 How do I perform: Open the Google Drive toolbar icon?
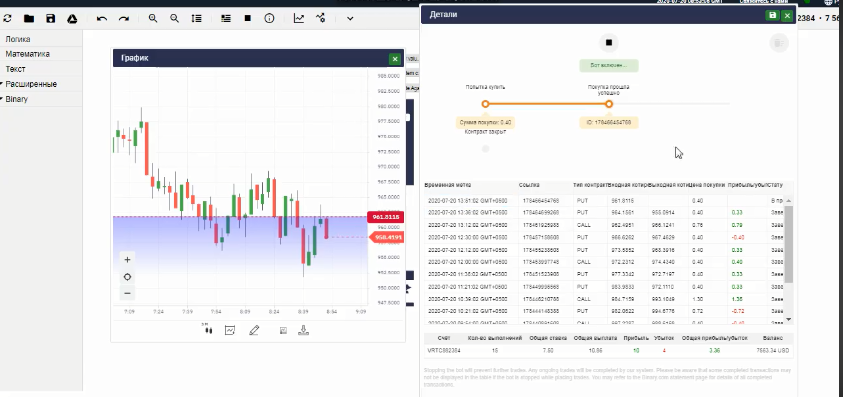click(x=72, y=18)
